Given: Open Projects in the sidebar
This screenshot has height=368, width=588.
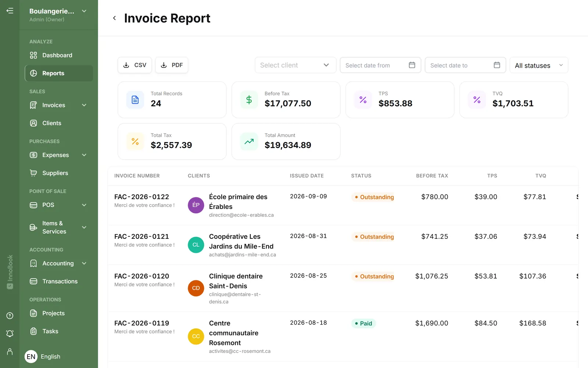Looking at the screenshot, I should coord(59,314).
